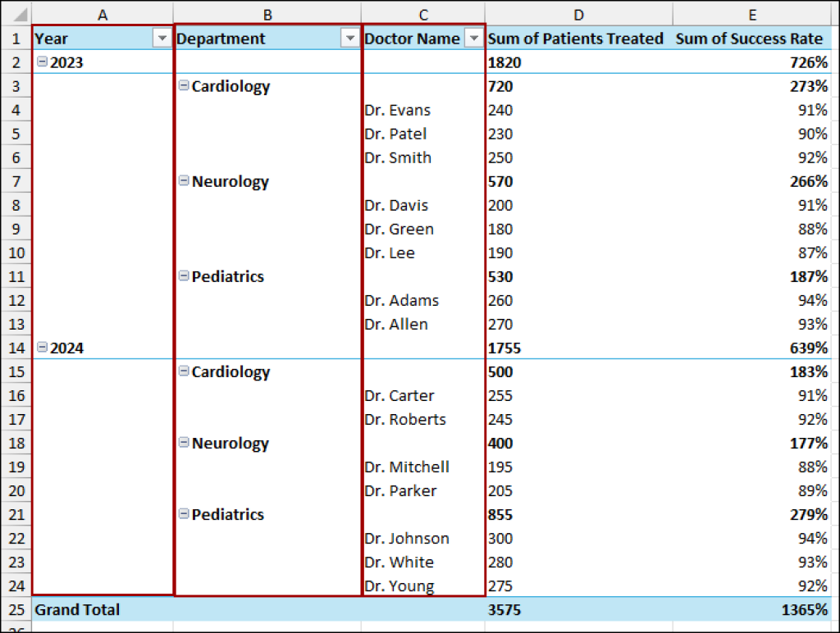Screen dimensions: 840x633
Task: Select column E header
Action: point(751,14)
